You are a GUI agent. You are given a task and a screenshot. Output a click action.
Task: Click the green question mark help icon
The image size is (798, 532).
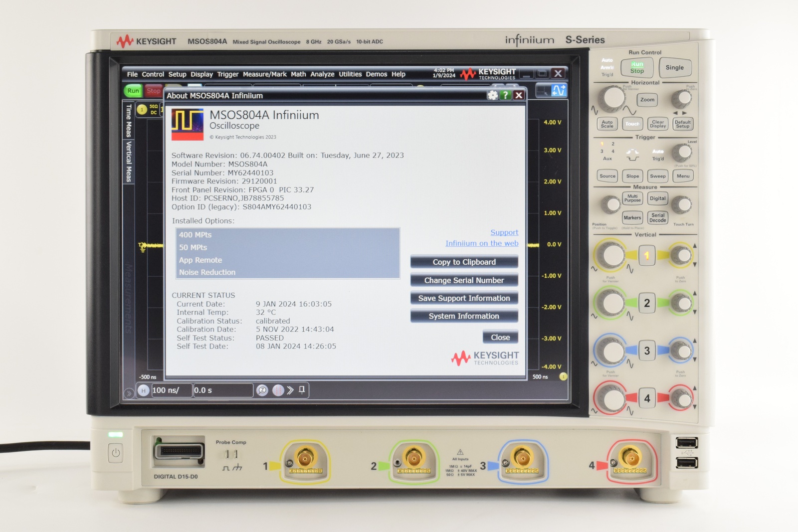[x=506, y=95]
